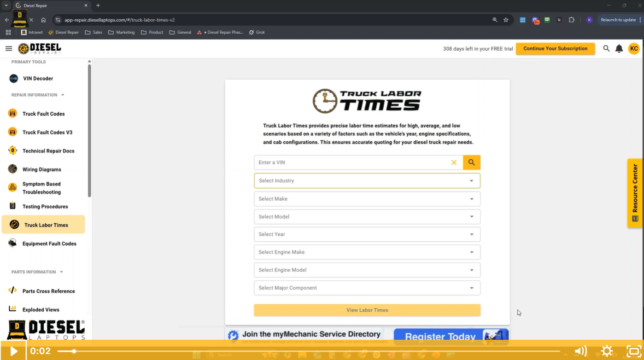Open the Grok bookmark
This screenshot has width=644, height=360.
[257, 32]
